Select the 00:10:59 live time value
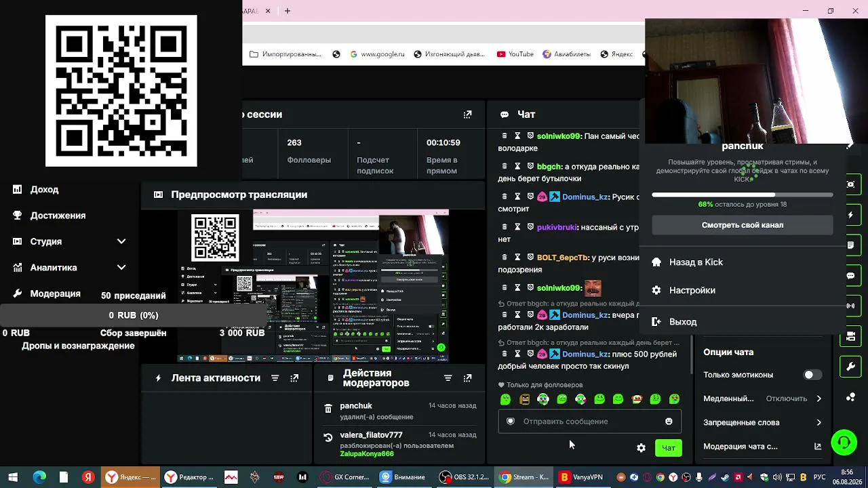868x488 pixels. [443, 143]
